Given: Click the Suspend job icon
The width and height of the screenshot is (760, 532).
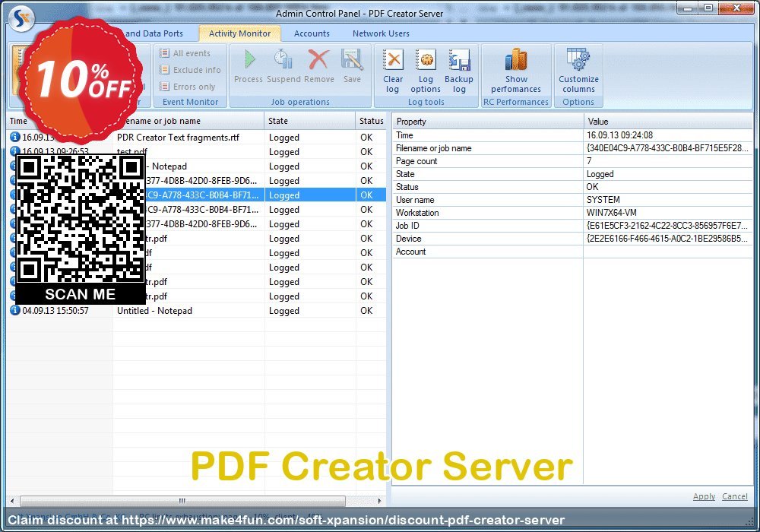Looking at the screenshot, I should pos(283,59).
